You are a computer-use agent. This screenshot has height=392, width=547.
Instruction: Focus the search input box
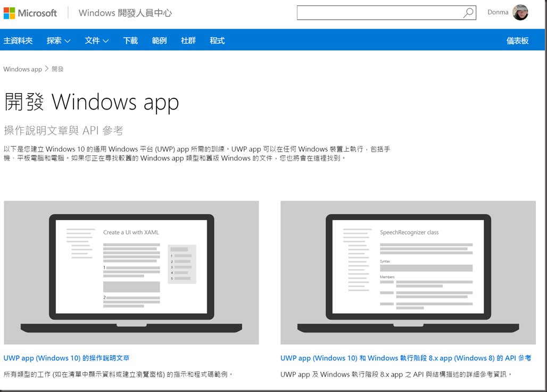point(386,13)
